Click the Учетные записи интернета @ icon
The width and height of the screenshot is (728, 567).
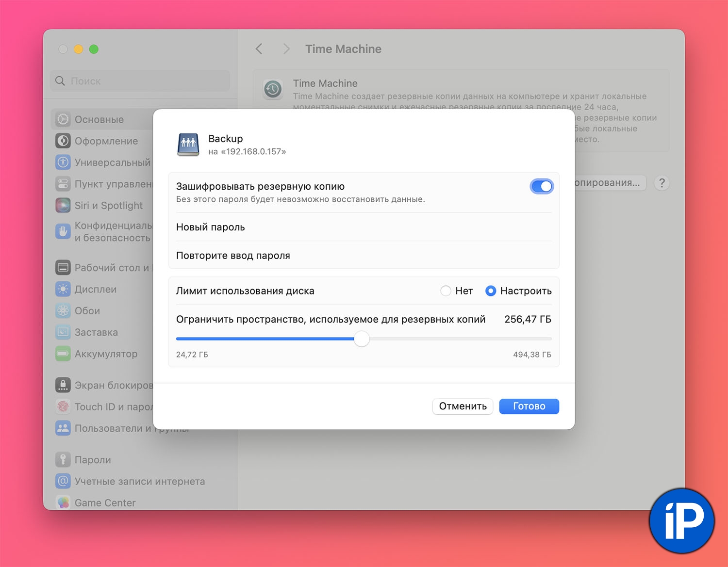(63, 481)
